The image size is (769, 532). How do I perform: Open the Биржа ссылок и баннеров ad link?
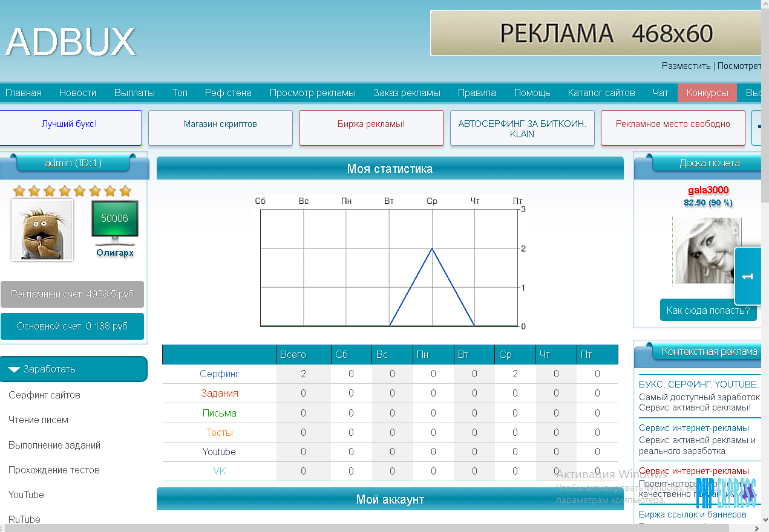click(x=693, y=514)
